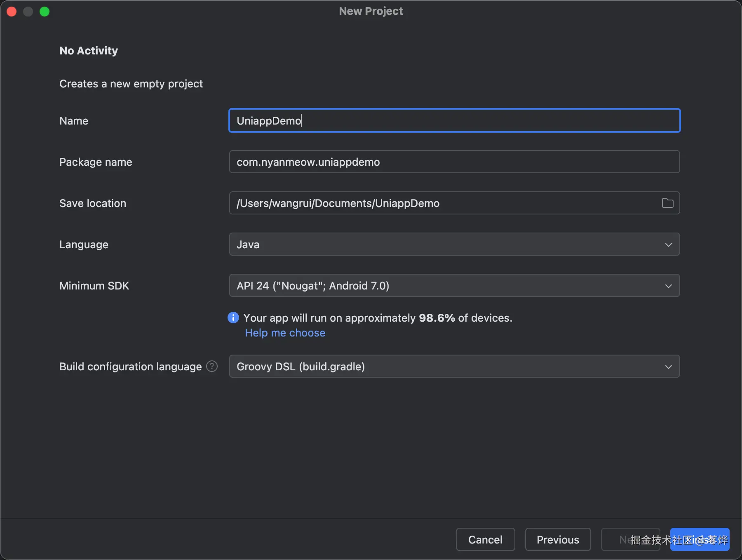Open the Language dropdown showing Java
The image size is (742, 560).
point(454,244)
